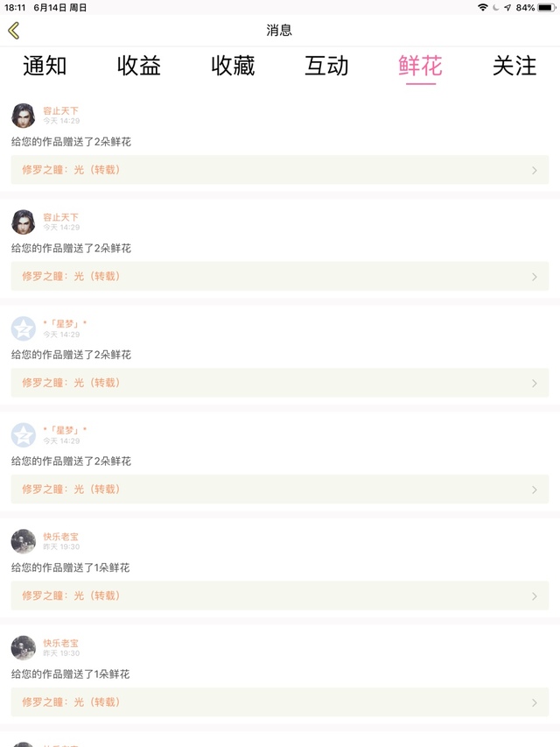Open 修罗之瞳 work under second 容止天下
This screenshot has height=747, width=560.
72,276
